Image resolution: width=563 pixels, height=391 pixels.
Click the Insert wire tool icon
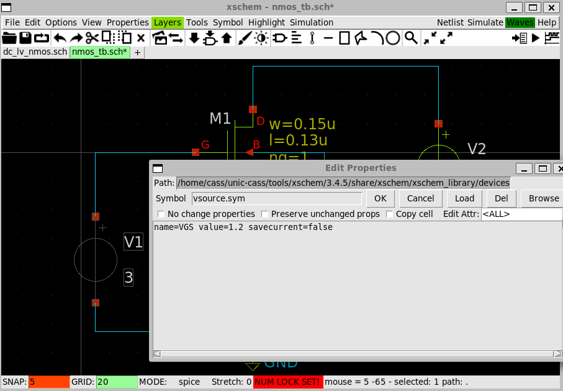tap(312, 38)
